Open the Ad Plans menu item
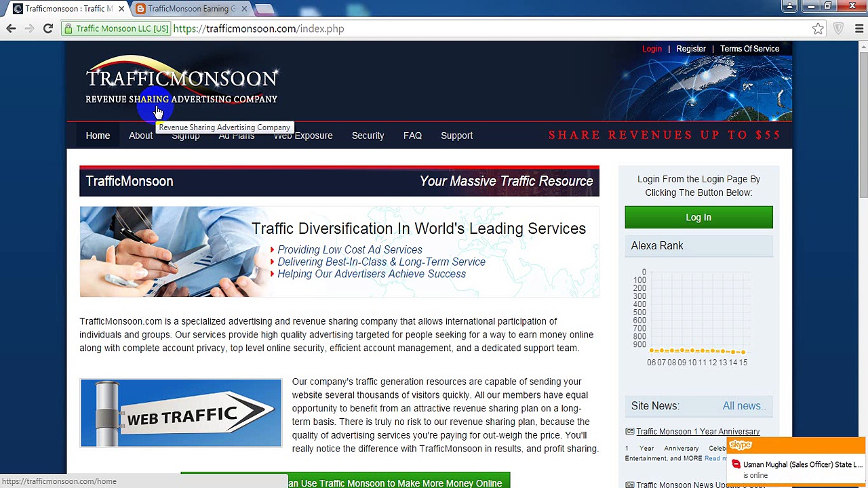Viewport: 868px width, 488px height. [x=236, y=136]
